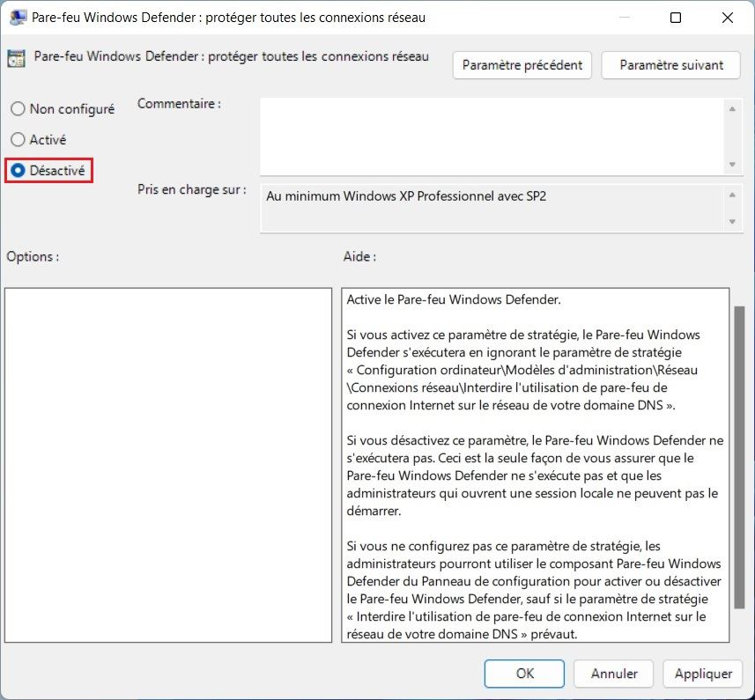
Task: Click Appliquer to apply the setting
Action: (x=703, y=674)
